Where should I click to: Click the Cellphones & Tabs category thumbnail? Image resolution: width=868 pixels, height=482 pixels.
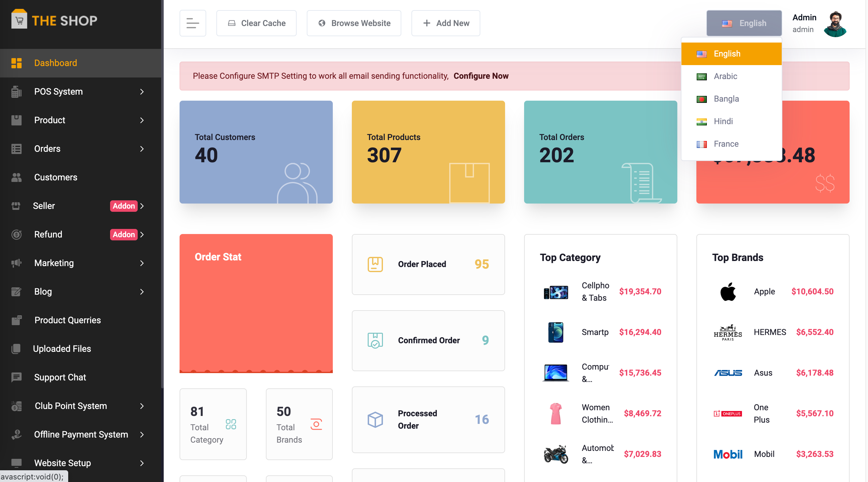point(556,292)
